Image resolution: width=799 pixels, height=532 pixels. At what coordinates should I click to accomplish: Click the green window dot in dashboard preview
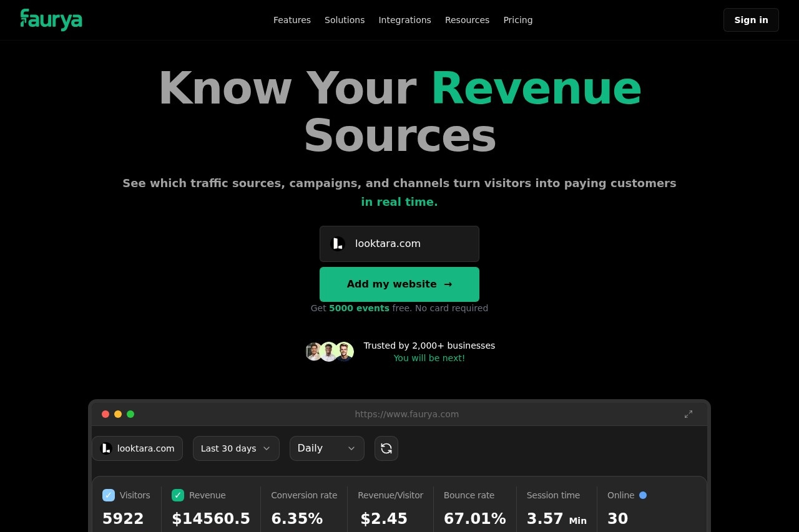coord(130,414)
